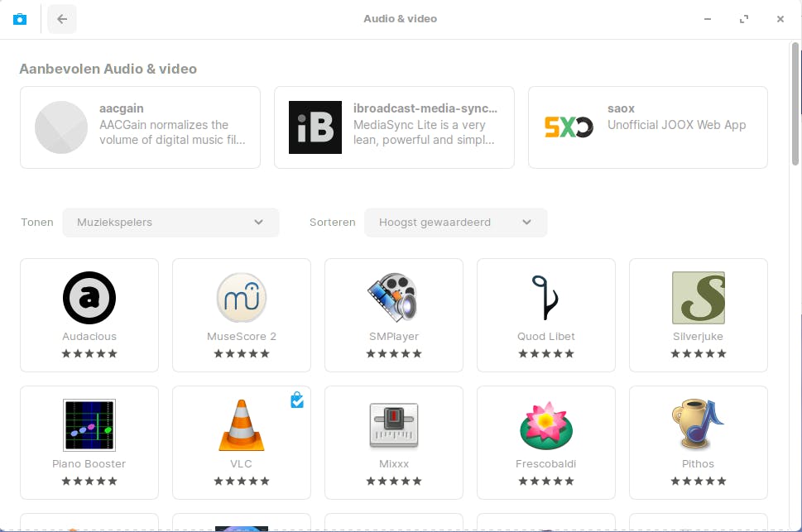Screen dimensions: 802x532
Task: Open the Frescobaldi lotus icon
Action: pos(545,425)
